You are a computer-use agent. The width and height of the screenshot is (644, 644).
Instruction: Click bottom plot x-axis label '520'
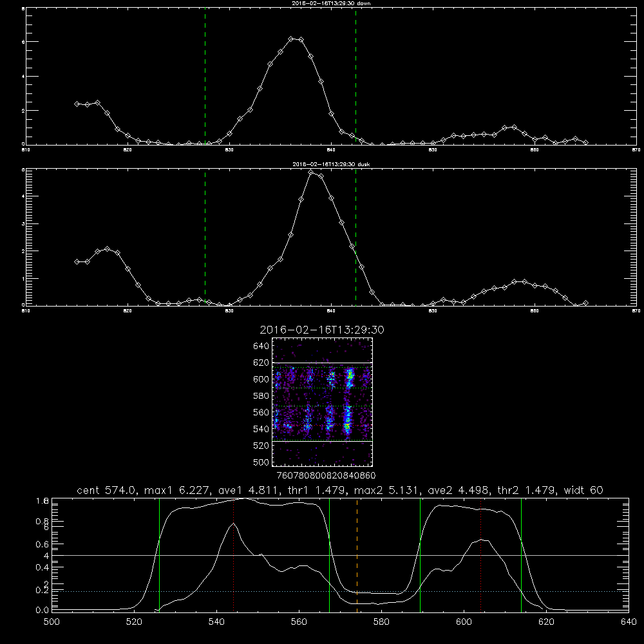point(134,622)
